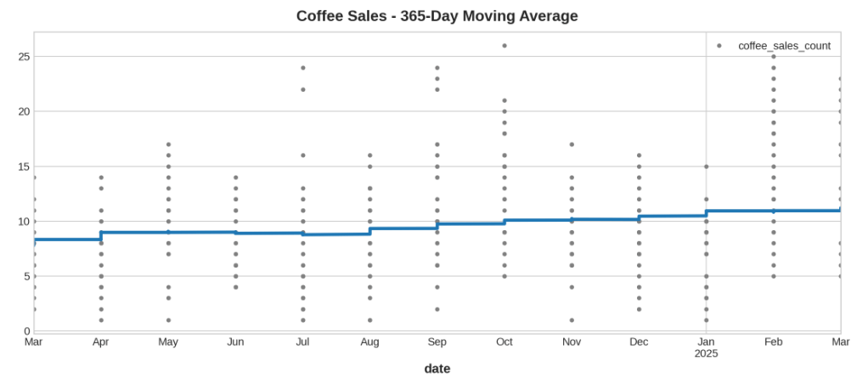The width and height of the screenshot is (868, 378).
Task: Click the gray legend marker dot
Action: [719, 46]
